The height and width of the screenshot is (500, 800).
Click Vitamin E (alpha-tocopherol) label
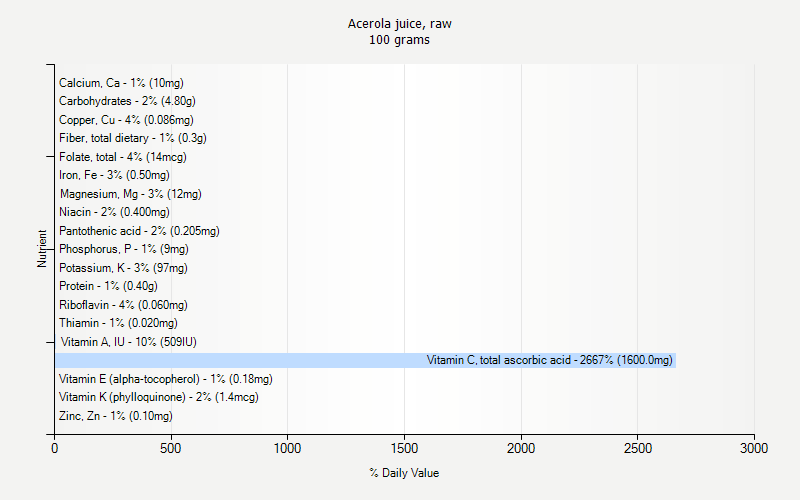point(166,379)
